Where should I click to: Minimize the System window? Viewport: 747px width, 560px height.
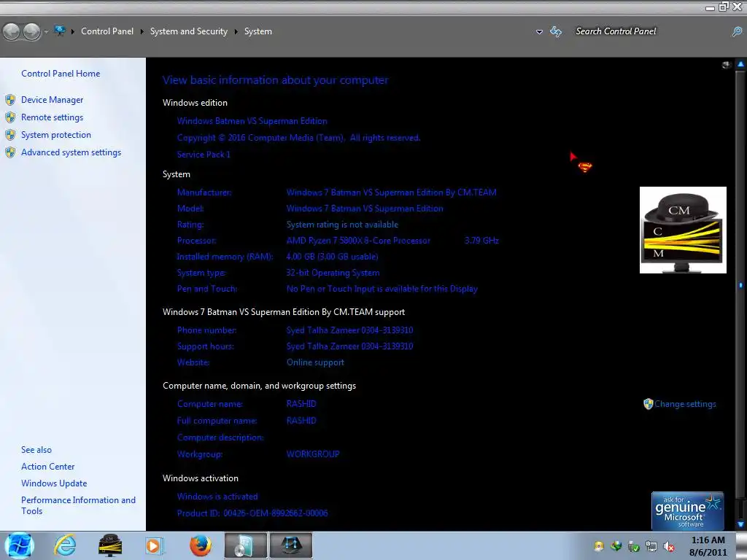pyautogui.click(x=710, y=7)
